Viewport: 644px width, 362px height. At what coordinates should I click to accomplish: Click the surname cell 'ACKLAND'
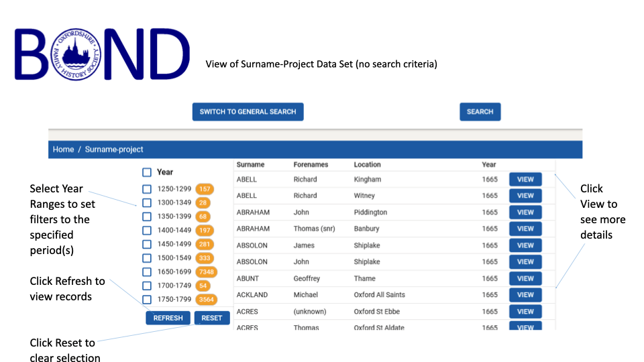point(252,295)
